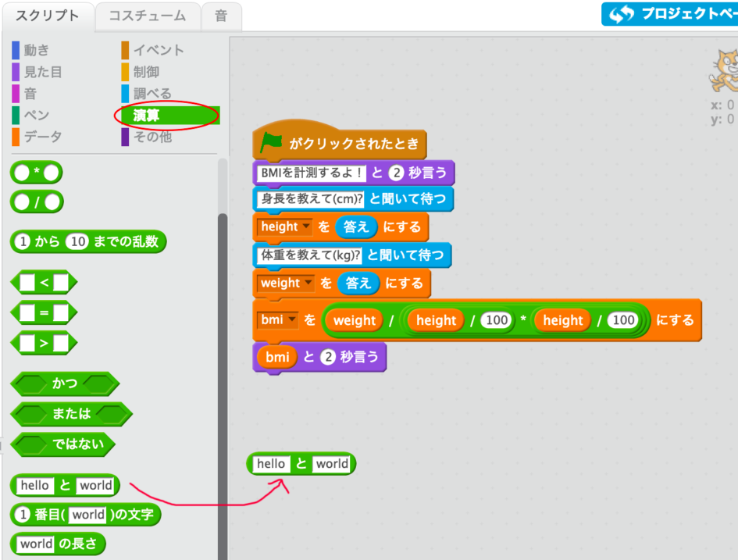Open the データ block category

click(42, 137)
